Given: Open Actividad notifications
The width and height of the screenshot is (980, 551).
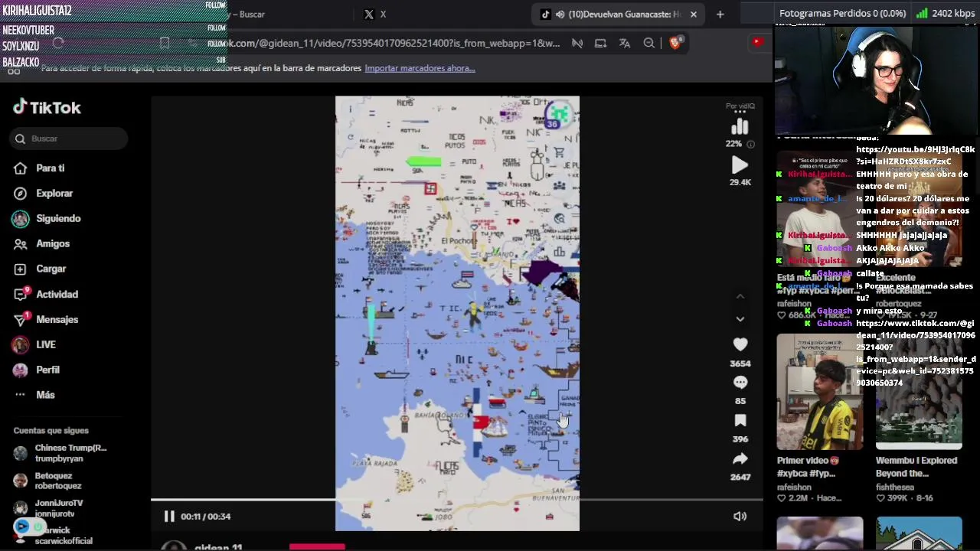Looking at the screenshot, I should (57, 295).
